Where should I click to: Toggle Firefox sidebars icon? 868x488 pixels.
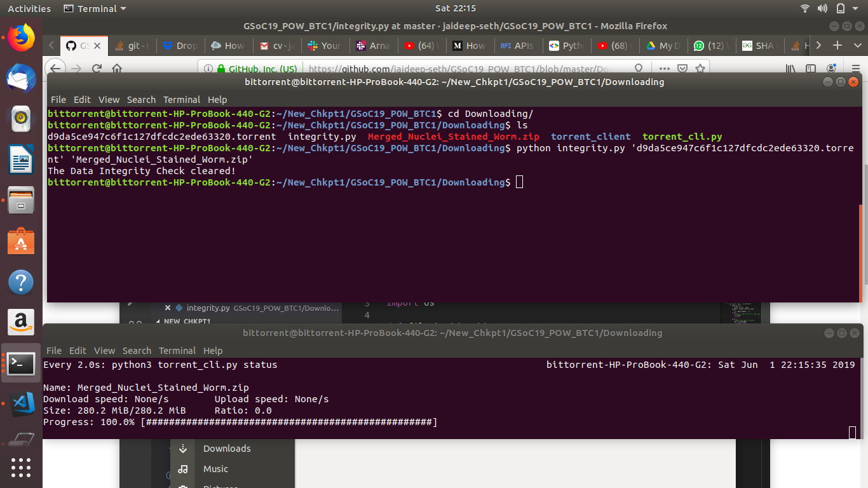click(811, 69)
